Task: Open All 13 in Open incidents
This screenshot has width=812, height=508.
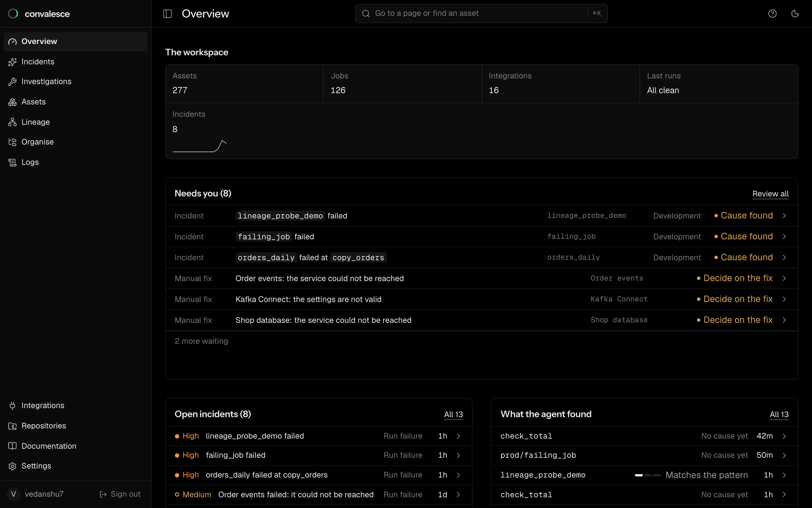Action: [x=453, y=414]
